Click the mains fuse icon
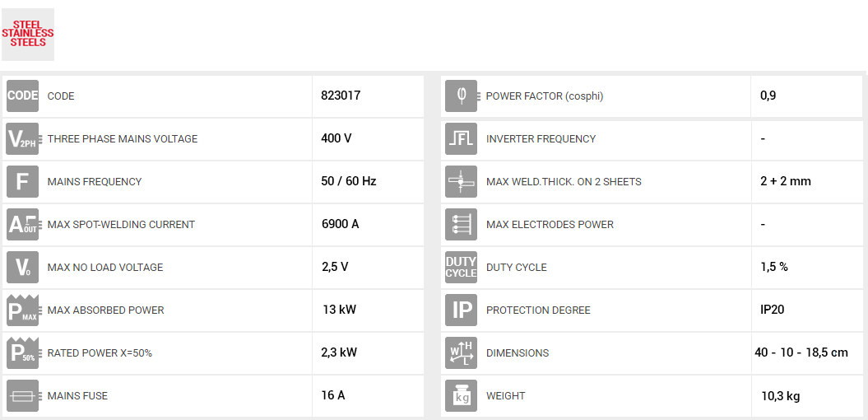The width and height of the screenshot is (868, 420). 22,395
